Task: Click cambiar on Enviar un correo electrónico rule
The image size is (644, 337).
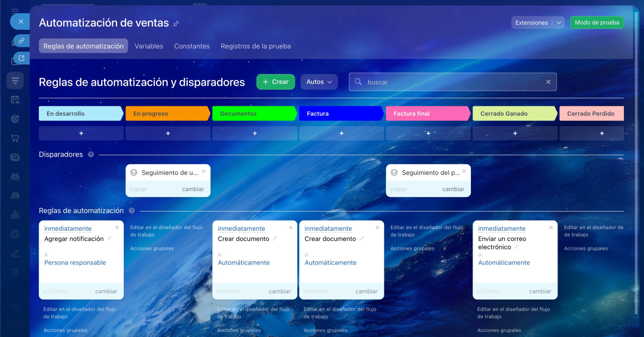Action: (540, 291)
